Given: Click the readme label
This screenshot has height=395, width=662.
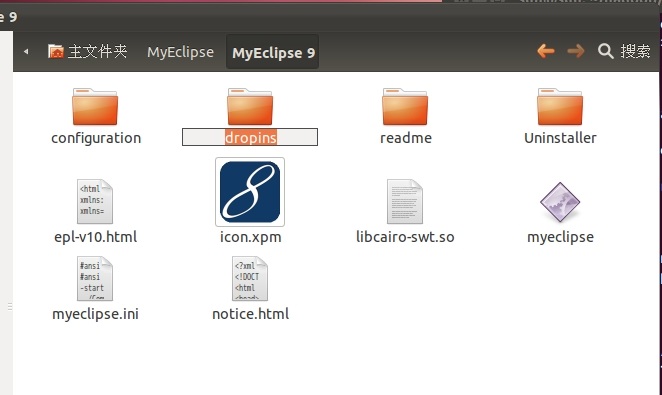Looking at the screenshot, I should [x=406, y=138].
